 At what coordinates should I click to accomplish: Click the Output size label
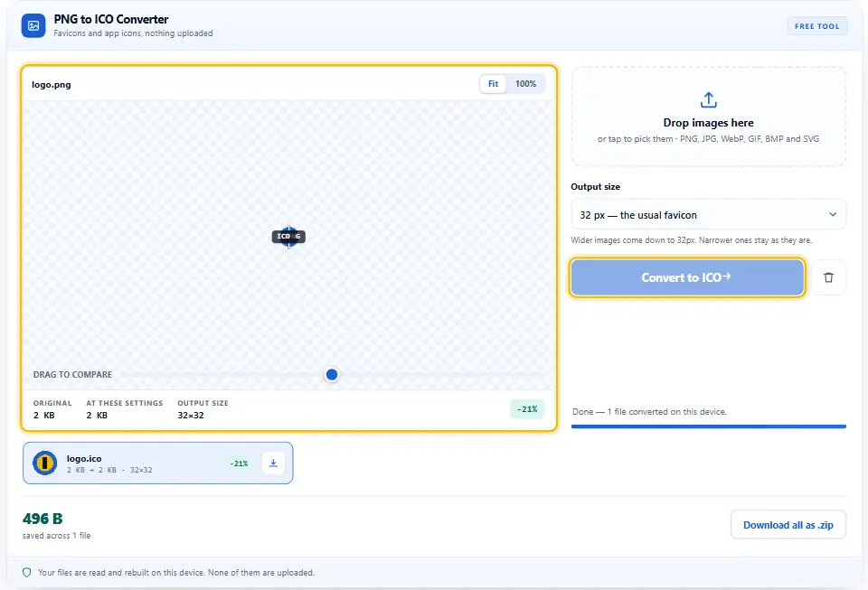coord(596,187)
